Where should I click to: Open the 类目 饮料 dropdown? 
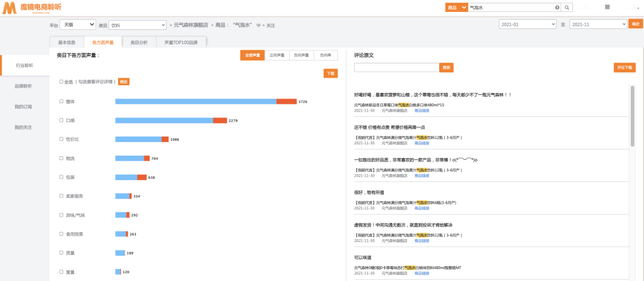138,25
